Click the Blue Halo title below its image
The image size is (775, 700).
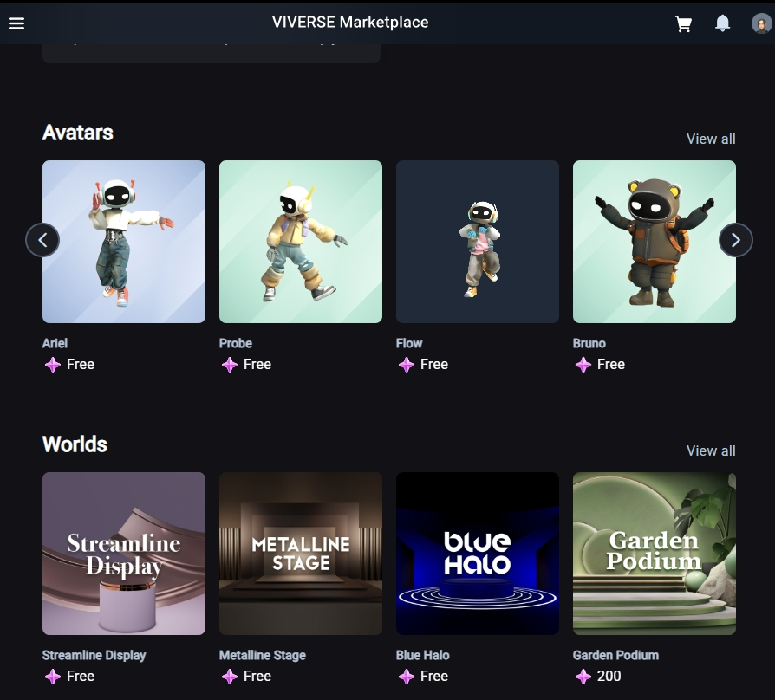422,656
